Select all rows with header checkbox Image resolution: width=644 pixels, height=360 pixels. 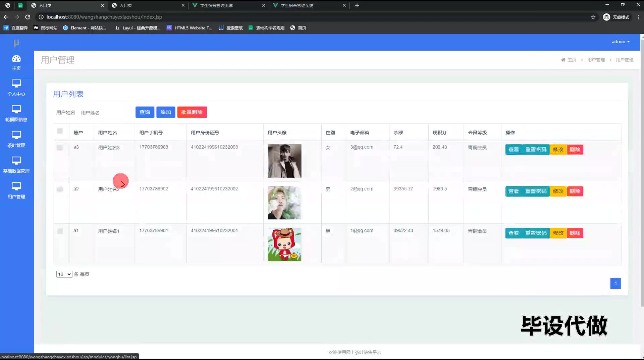coord(60,131)
